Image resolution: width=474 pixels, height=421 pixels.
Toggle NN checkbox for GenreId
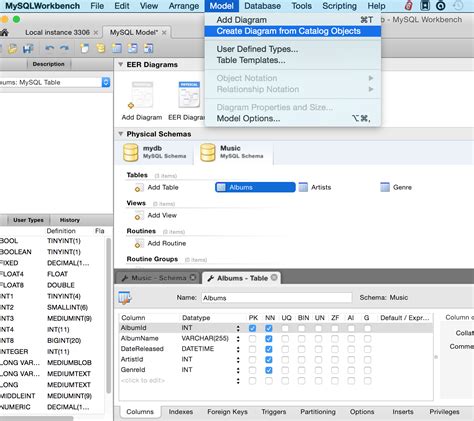tap(269, 370)
